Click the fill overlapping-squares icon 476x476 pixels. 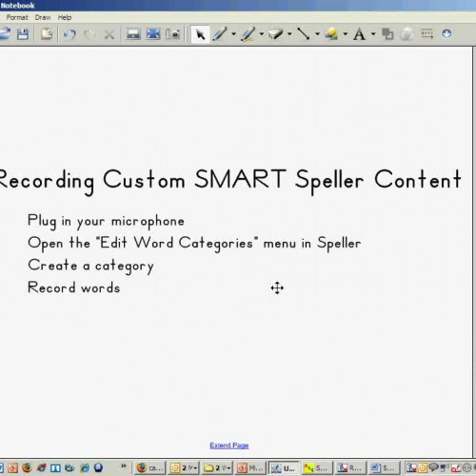(387, 34)
